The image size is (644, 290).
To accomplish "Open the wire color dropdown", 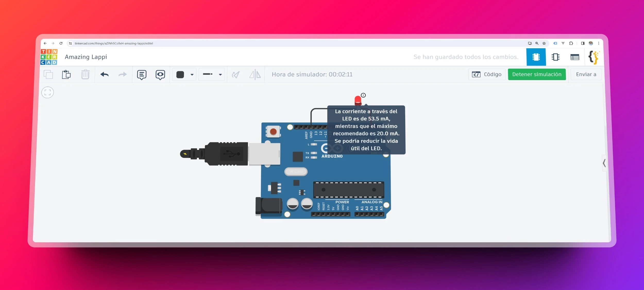I will point(192,74).
